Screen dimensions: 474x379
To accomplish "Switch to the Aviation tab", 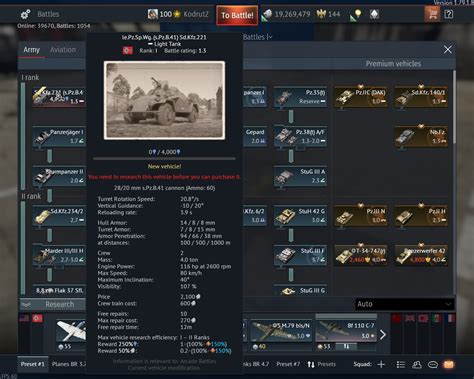I will point(63,50).
